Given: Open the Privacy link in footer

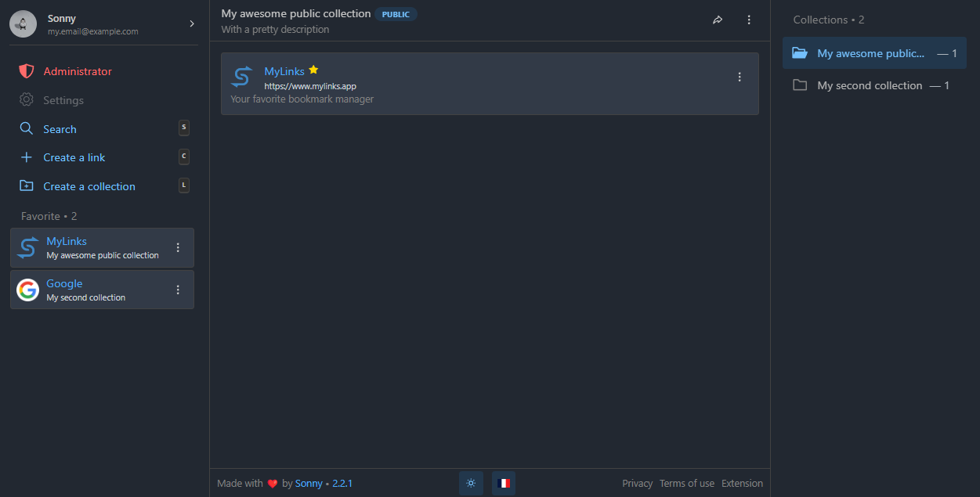Looking at the screenshot, I should click(637, 484).
